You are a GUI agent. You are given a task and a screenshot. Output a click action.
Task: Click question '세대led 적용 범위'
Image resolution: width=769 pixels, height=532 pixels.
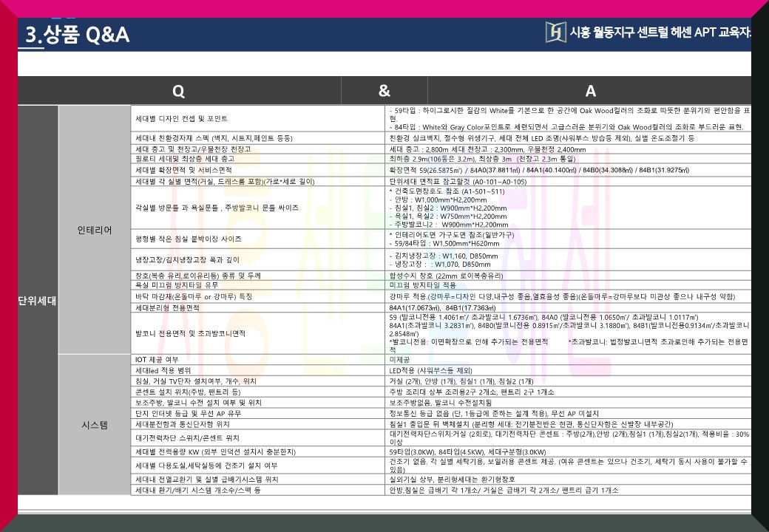point(163,370)
